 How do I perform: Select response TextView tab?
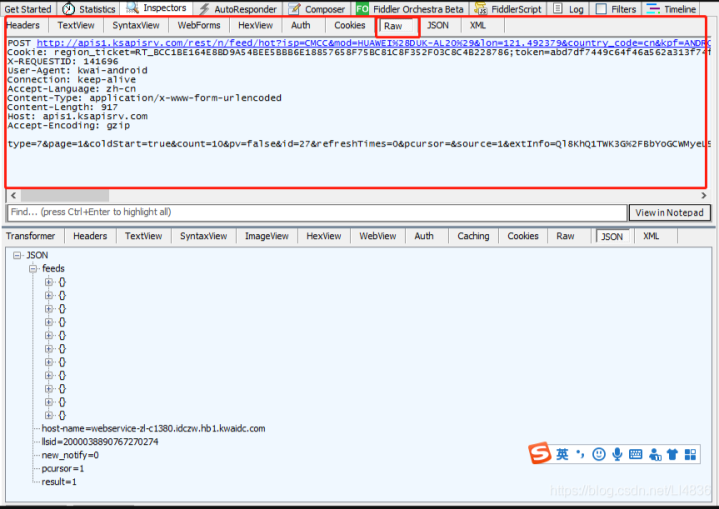coord(144,236)
